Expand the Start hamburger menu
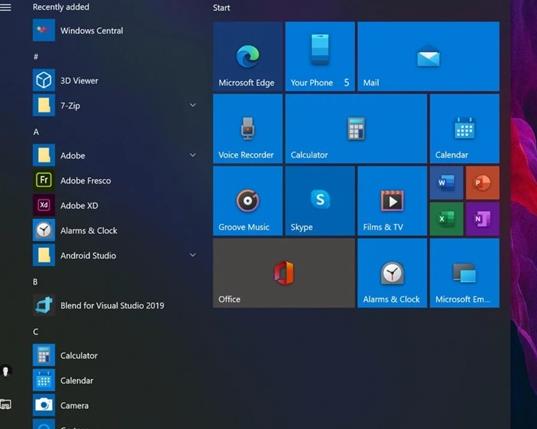The height and width of the screenshot is (429, 537). [5, 7]
